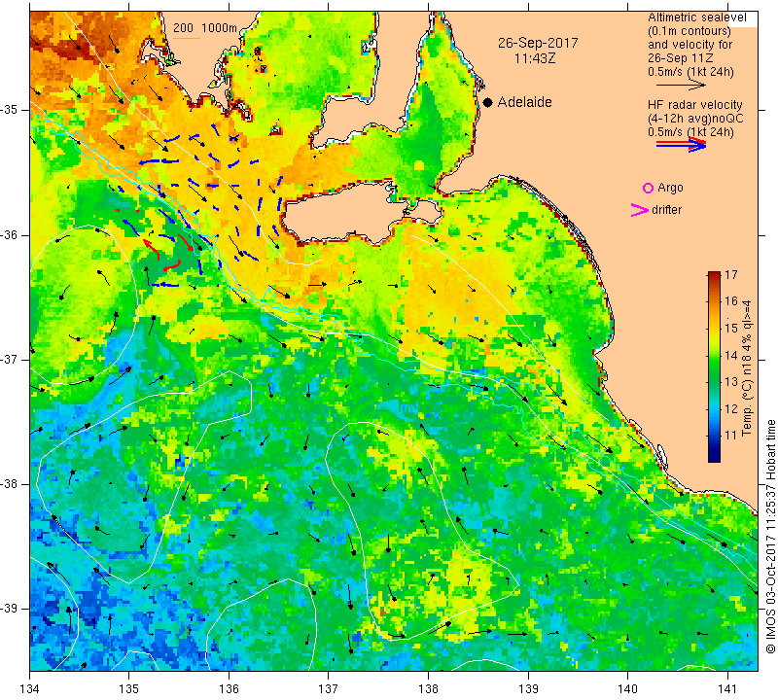Click the "Altimetric sealevel" legend heading

[x=697, y=17]
